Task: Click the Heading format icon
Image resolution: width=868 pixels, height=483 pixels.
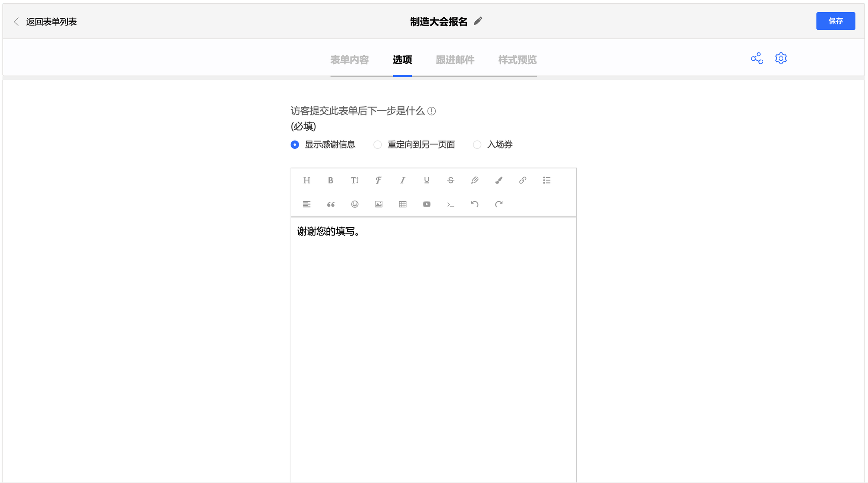Action: click(x=306, y=180)
